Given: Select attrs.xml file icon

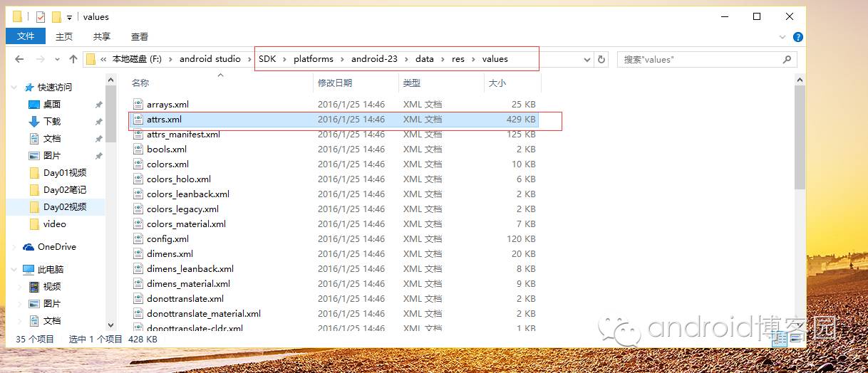Looking at the screenshot, I should click(138, 120).
